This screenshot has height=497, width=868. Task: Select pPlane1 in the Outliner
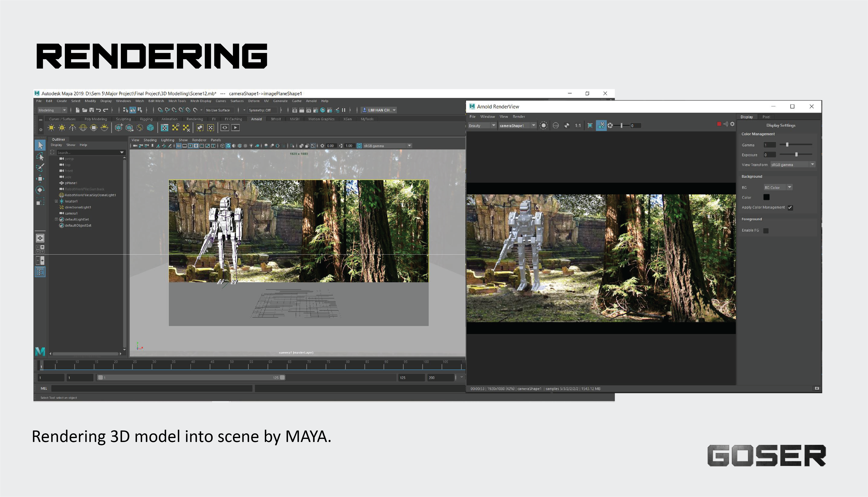(71, 183)
